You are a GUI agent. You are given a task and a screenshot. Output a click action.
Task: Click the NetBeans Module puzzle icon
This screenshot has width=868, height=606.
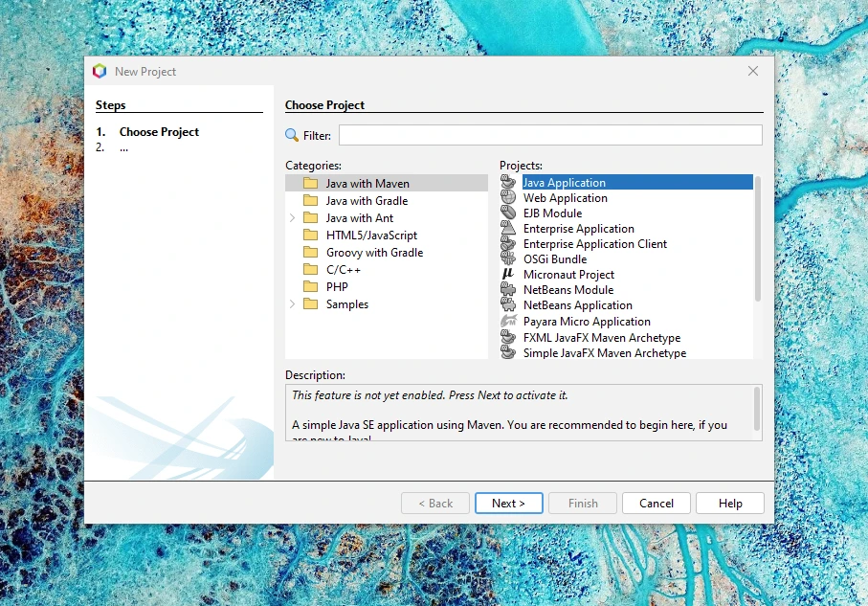[x=508, y=290]
